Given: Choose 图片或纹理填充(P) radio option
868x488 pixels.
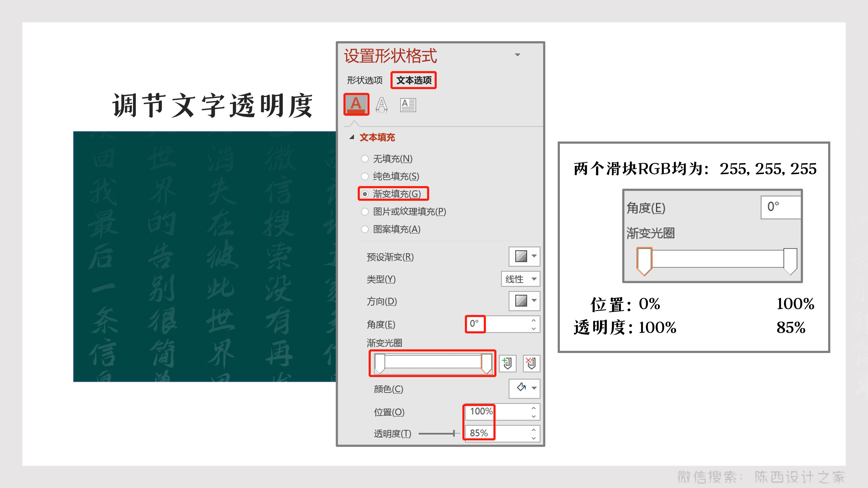Looking at the screenshot, I should 365,211.
